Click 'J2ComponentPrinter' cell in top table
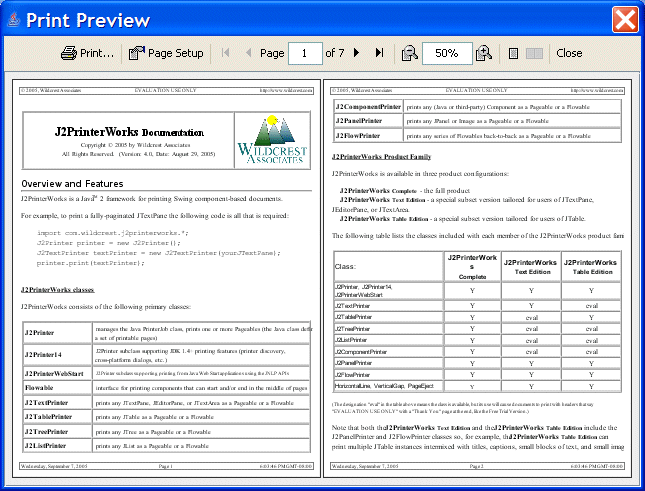 click(368, 107)
